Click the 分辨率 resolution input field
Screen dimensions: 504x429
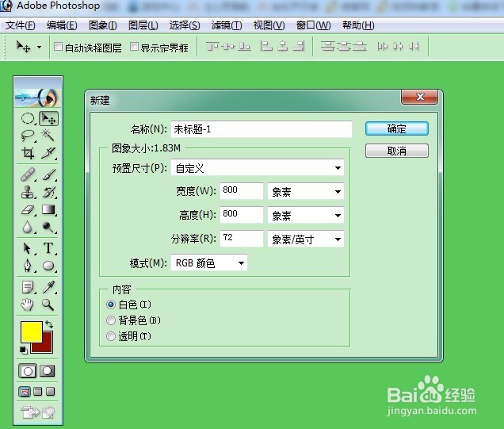[x=242, y=239]
